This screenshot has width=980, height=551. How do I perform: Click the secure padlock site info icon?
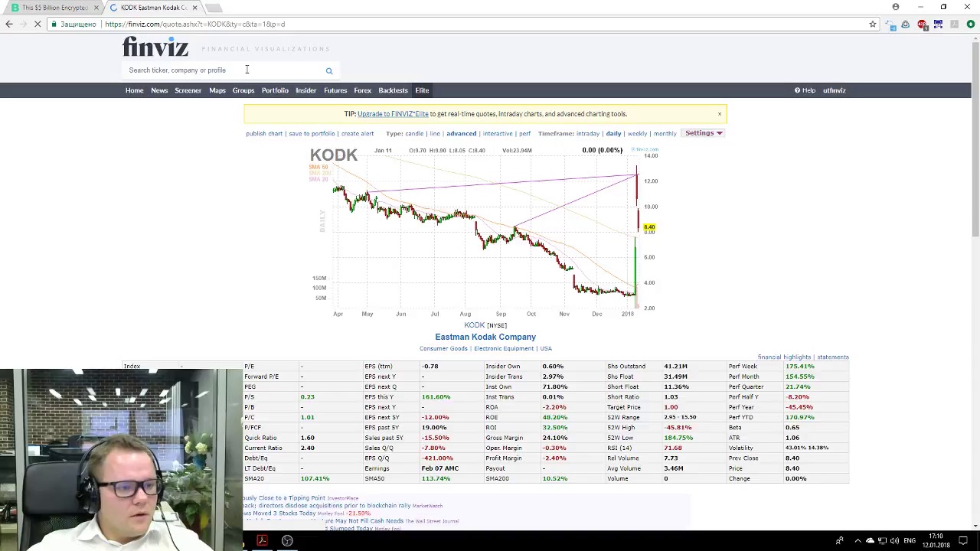point(54,24)
